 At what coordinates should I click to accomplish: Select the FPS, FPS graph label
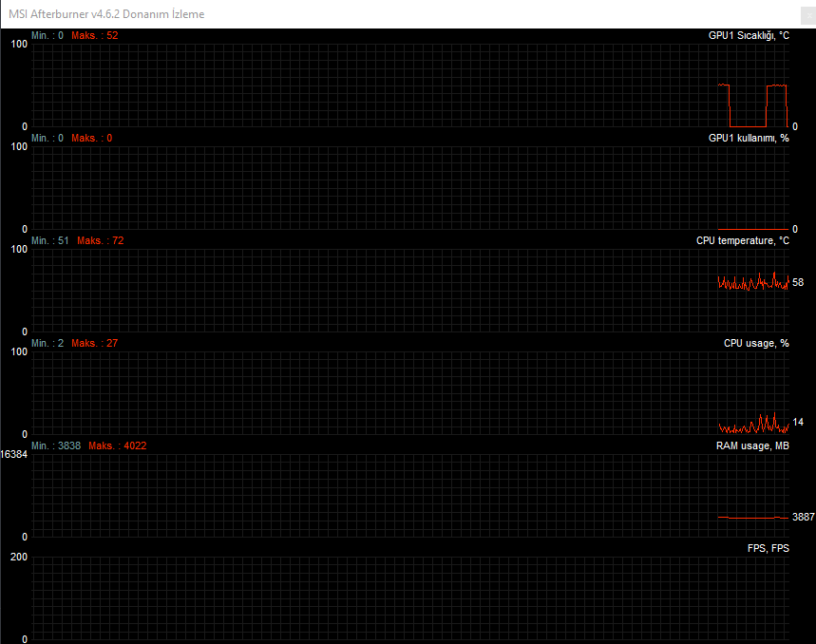pos(769,548)
